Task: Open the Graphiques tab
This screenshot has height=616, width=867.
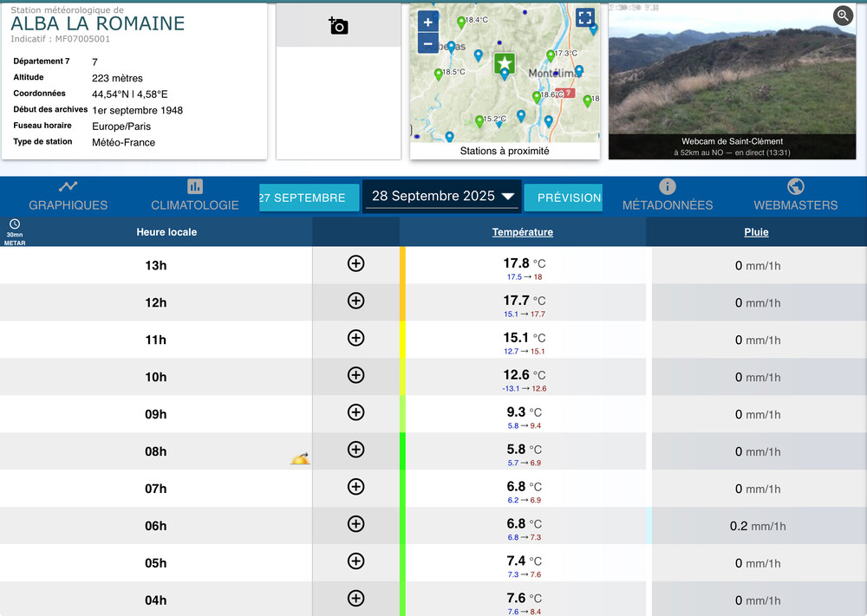Action: (x=68, y=196)
